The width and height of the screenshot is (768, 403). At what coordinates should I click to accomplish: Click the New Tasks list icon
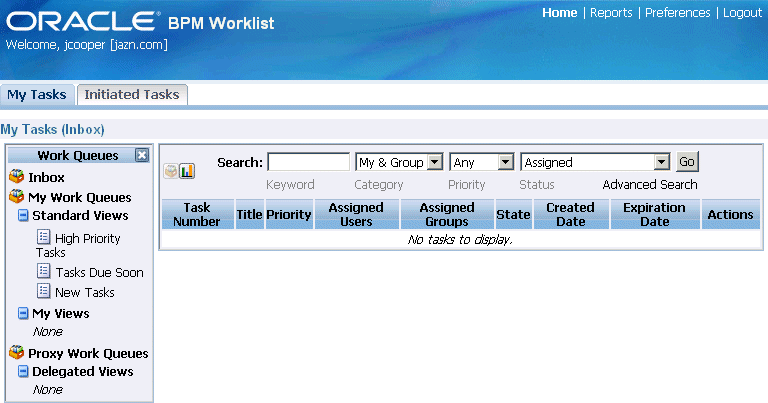[x=44, y=291]
